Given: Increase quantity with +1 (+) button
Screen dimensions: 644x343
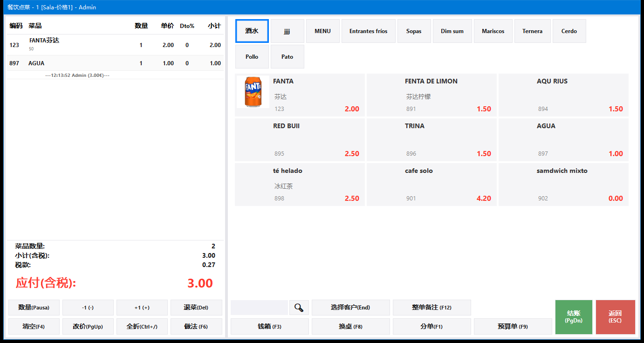Looking at the screenshot, I should click(x=142, y=308).
